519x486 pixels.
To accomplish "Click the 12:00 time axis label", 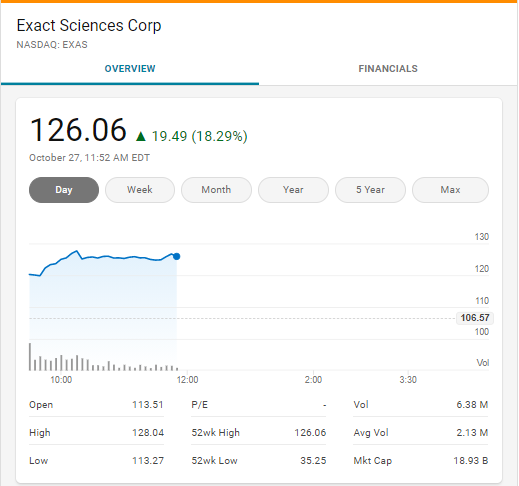I will click(187, 380).
